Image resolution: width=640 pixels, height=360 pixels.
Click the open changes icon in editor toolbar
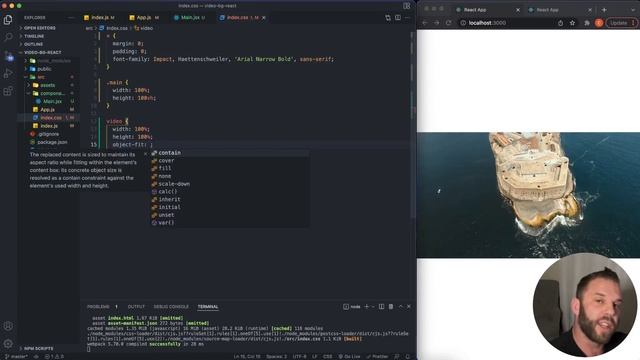pos(388,18)
